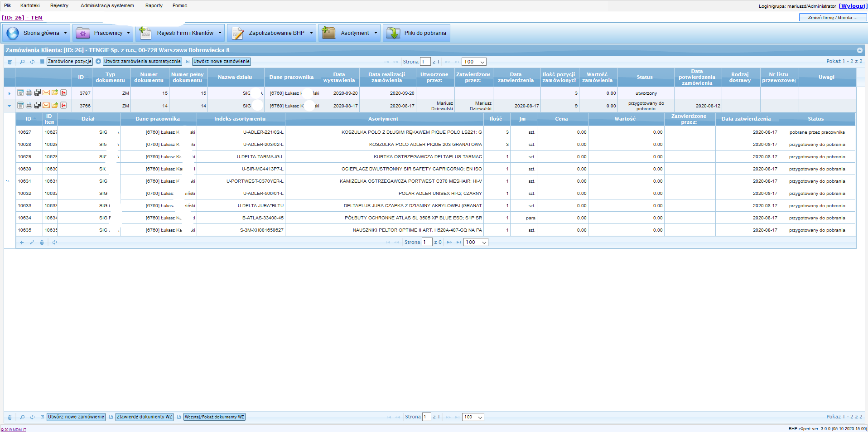
Task: Click refresh icon in subgrid footer
Action: [x=54, y=243]
